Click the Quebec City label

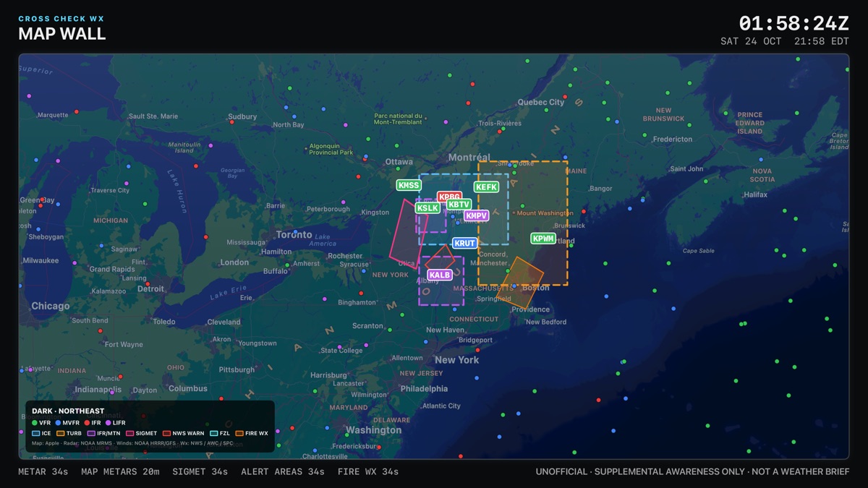(x=541, y=102)
